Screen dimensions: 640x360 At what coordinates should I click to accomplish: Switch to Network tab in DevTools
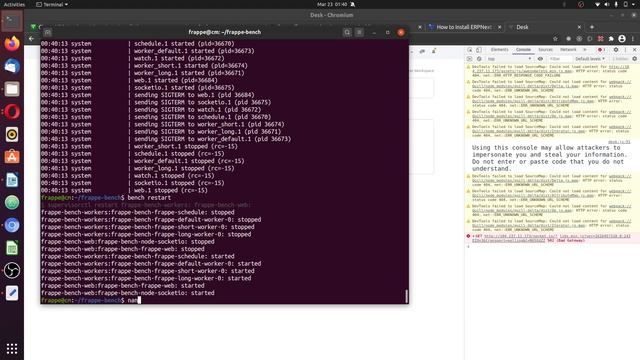(568, 50)
